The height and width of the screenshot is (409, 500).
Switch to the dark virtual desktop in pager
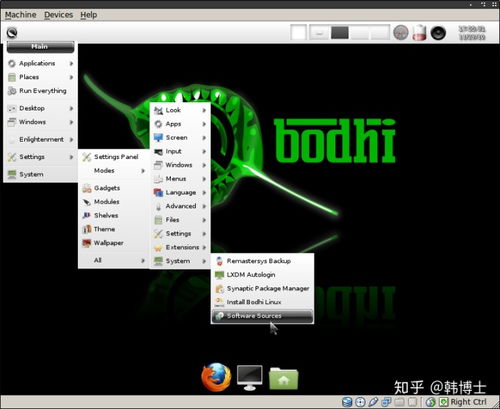click(340, 33)
